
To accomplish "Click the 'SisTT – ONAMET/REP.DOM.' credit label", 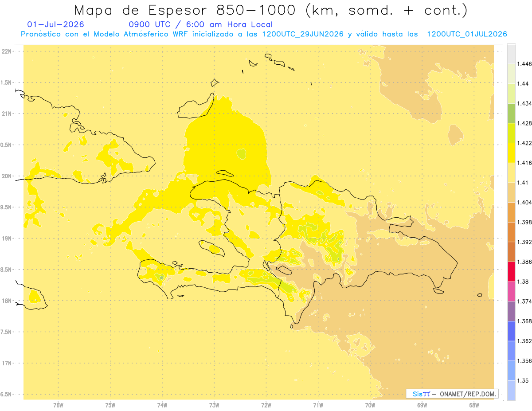I will point(452,394).
